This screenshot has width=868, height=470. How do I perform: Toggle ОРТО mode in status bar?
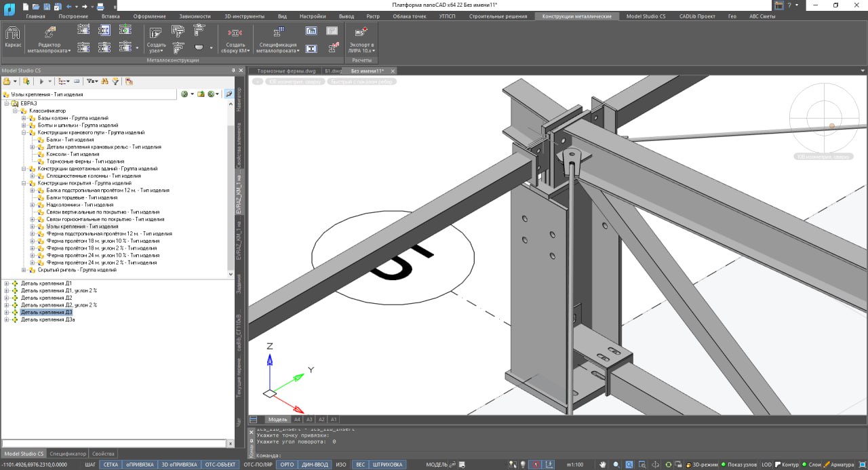point(287,465)
